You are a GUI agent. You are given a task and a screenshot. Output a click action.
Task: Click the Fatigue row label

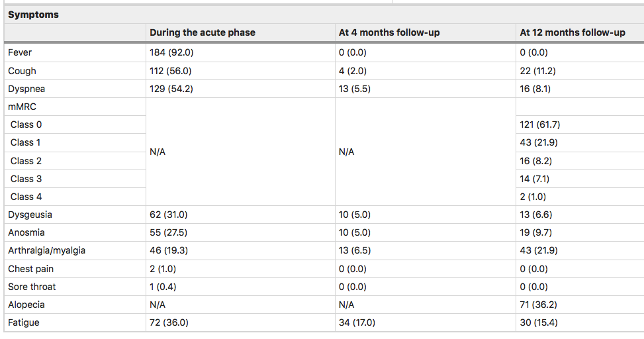point(24,322)
